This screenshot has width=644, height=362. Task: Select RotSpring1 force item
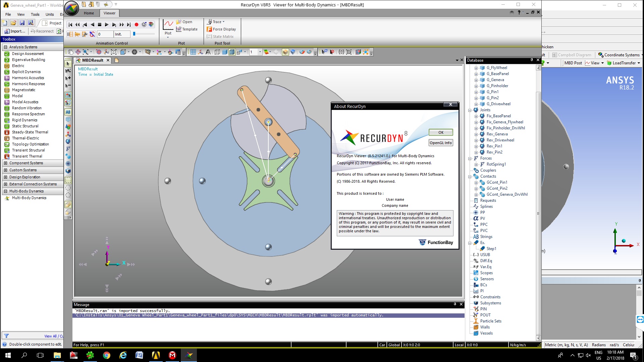(496, 164)
